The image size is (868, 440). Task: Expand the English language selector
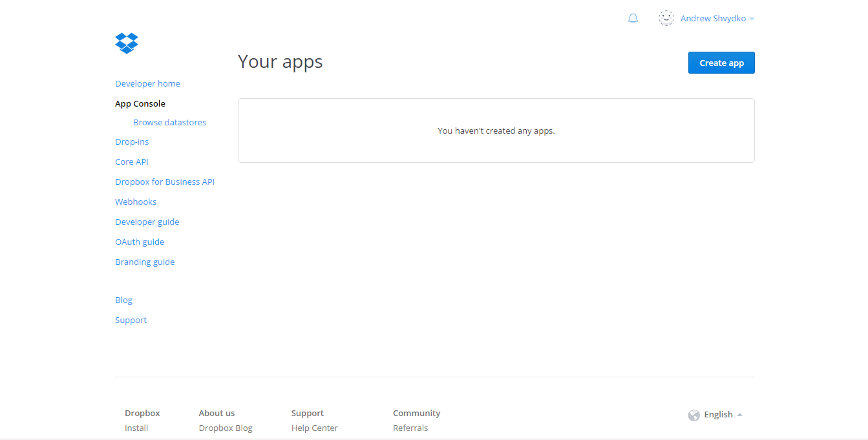pos(723,415)
